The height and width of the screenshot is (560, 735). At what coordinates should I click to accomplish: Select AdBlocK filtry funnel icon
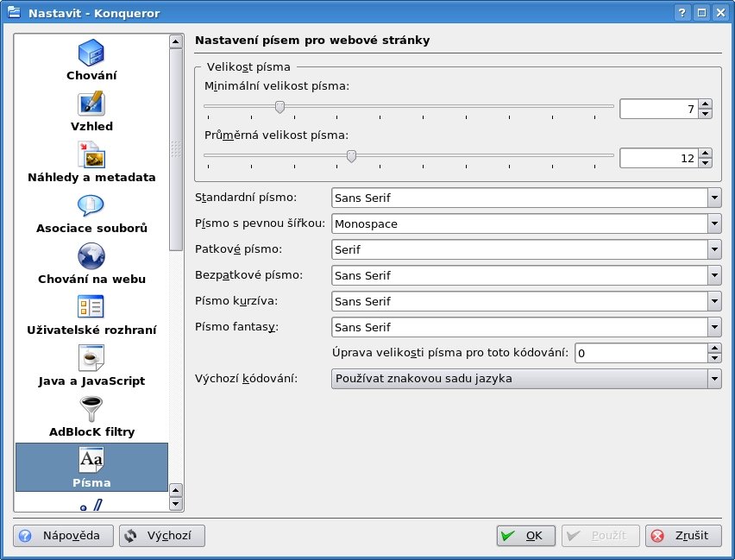(91, 409)
